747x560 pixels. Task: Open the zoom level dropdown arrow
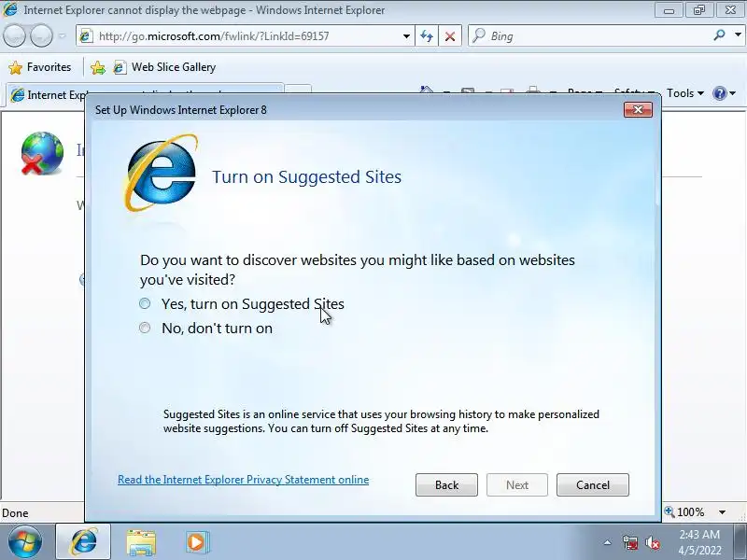click(x=722, y=512)
